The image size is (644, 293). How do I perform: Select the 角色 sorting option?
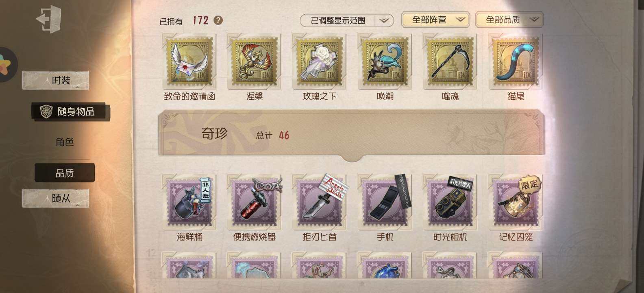pos(65,142)
